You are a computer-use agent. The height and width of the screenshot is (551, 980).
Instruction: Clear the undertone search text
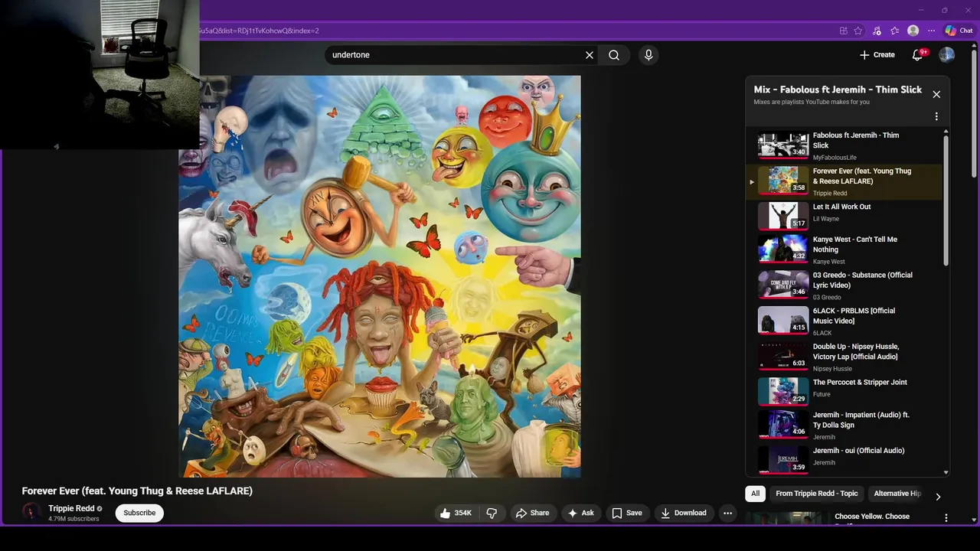pyautogui.click(x=590, y=55)
